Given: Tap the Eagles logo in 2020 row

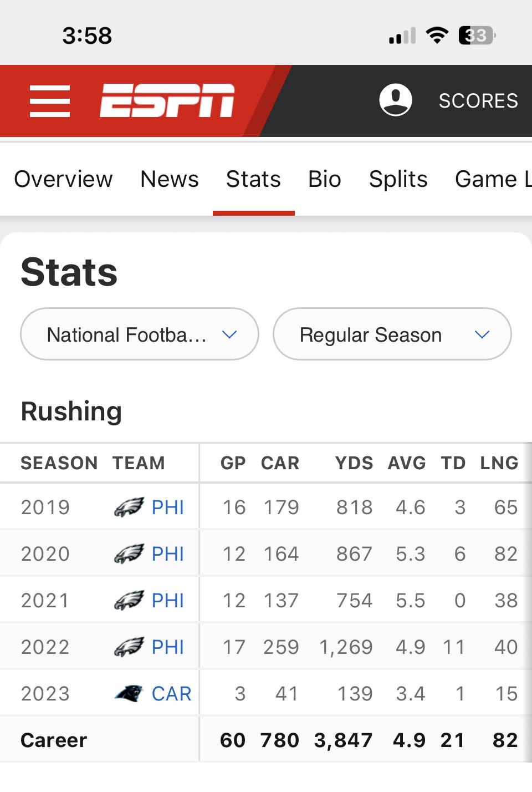Looking at the screenshot, I should pyautogui.click(x=129, y=554).
